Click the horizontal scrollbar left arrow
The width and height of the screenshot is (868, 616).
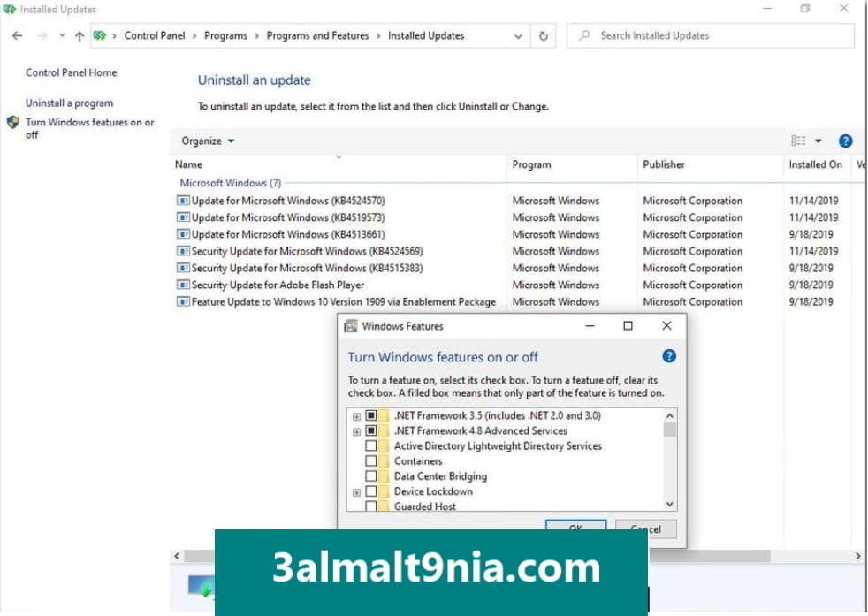[177, 556]
